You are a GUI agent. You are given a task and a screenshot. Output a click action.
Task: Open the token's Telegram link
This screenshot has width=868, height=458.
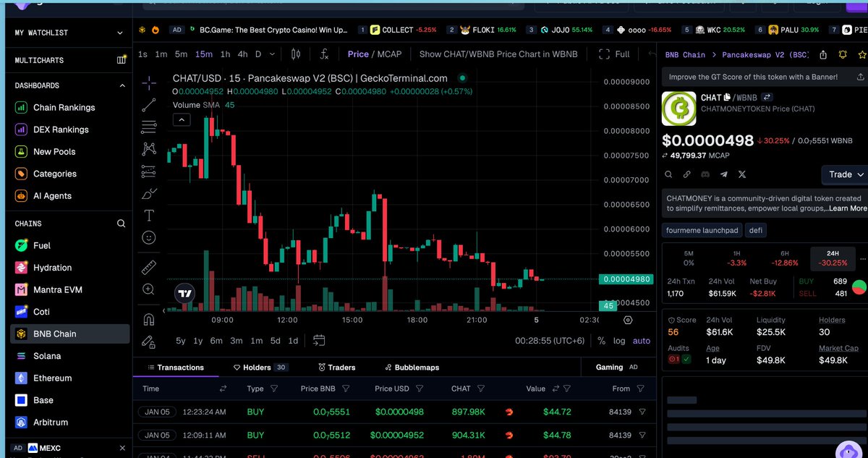723,174
